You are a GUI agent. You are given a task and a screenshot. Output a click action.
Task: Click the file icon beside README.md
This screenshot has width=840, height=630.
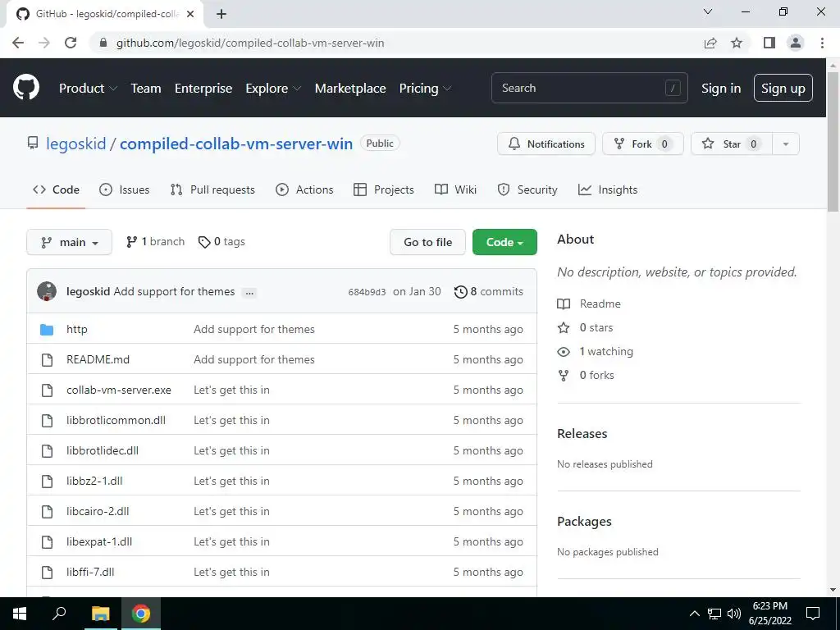tap(47, 360)
